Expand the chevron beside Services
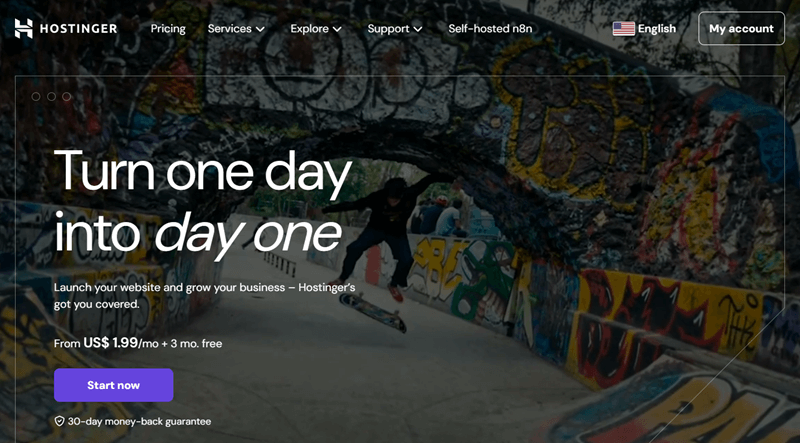The image size is (800, 443). (260, 30)
